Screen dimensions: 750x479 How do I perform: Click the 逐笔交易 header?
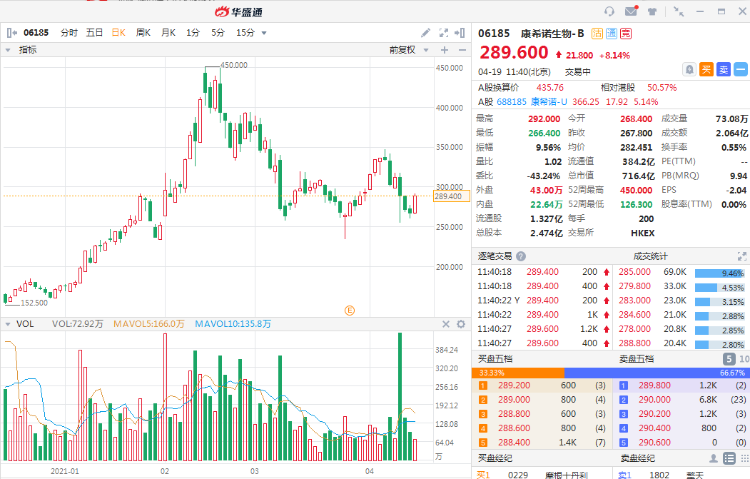click(495, 256)
